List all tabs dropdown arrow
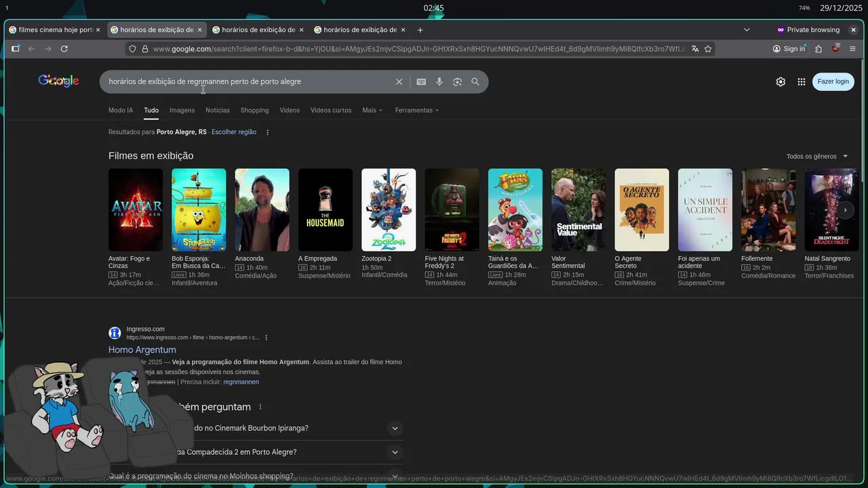The image size is (868, 488). point(747,30)
